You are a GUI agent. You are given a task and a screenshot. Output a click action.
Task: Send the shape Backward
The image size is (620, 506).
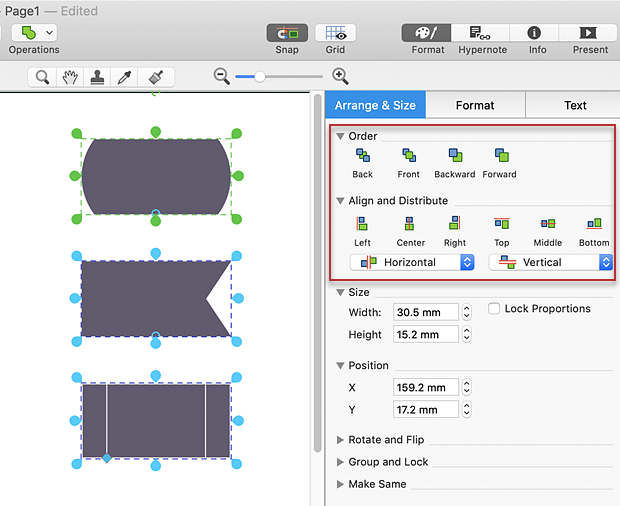455,163
